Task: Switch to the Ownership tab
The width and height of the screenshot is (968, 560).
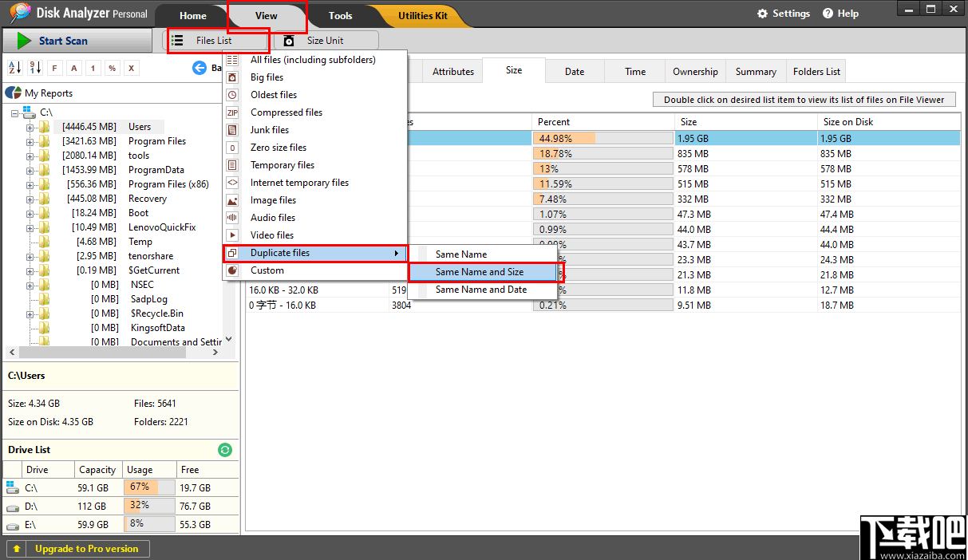Action: pos(694,70)
